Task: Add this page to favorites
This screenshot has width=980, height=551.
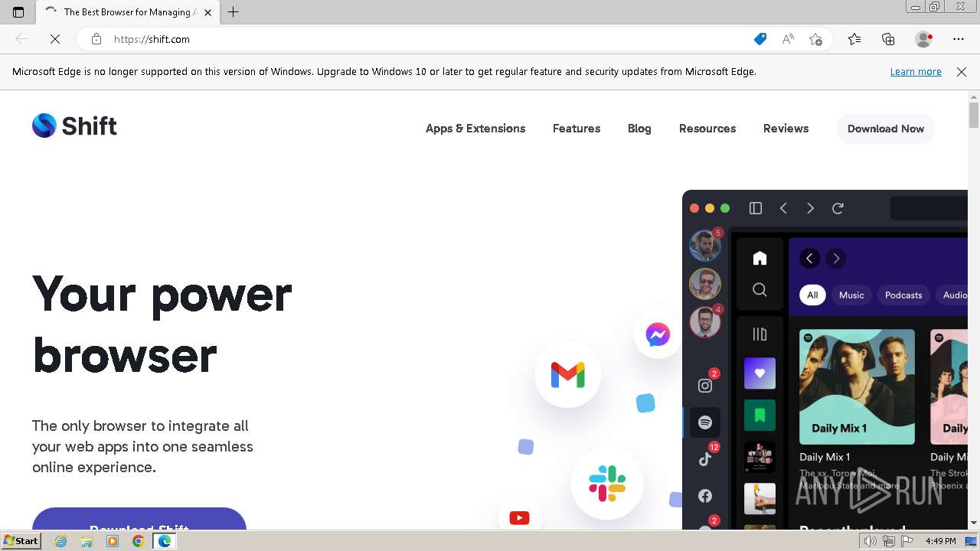Action: [815, 39]
